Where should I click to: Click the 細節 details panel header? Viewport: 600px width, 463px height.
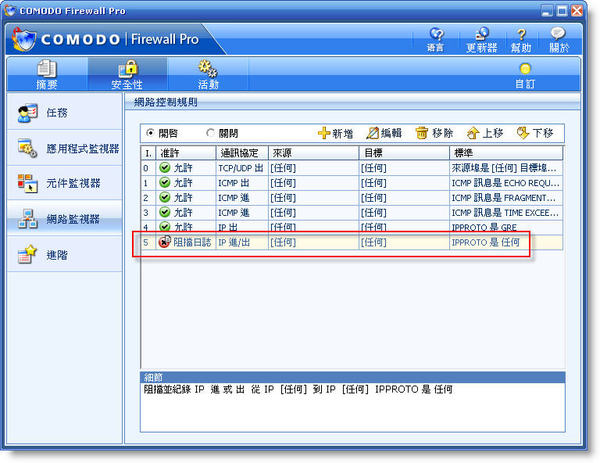coord(353,377)
